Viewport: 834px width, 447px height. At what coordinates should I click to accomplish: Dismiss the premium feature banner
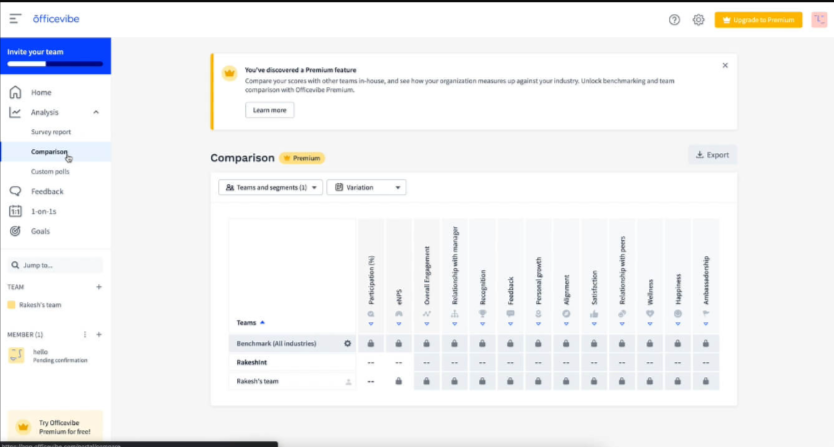tap(725, 65)
